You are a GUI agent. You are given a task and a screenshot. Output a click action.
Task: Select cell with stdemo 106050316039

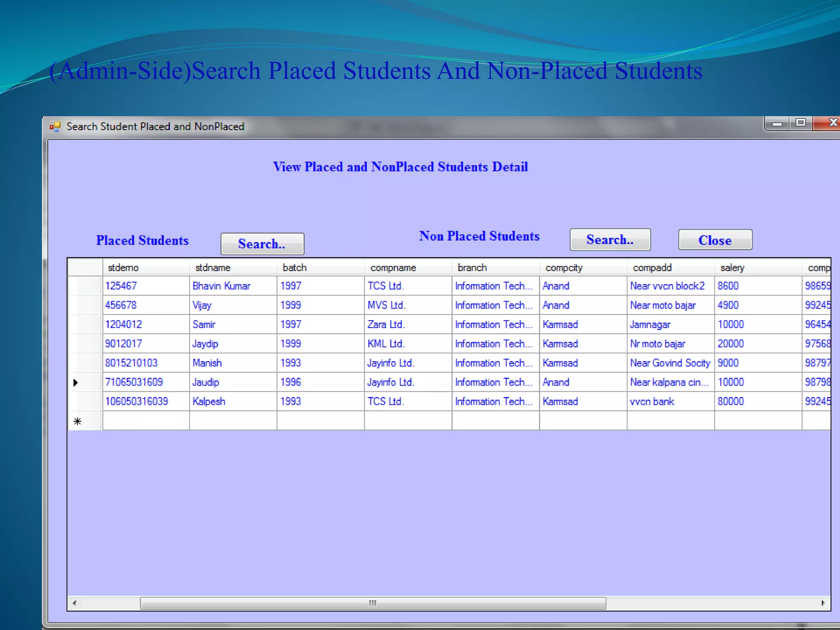[x=146, y=402]
